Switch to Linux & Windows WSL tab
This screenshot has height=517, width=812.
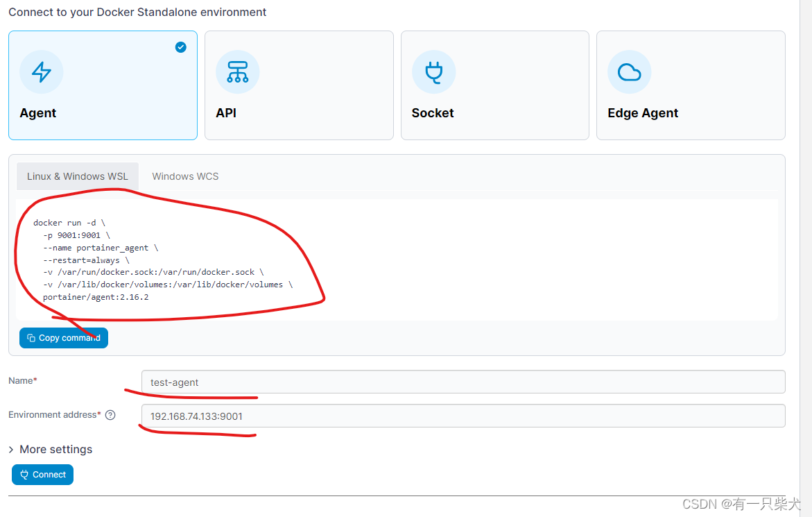tap(78, 176)
